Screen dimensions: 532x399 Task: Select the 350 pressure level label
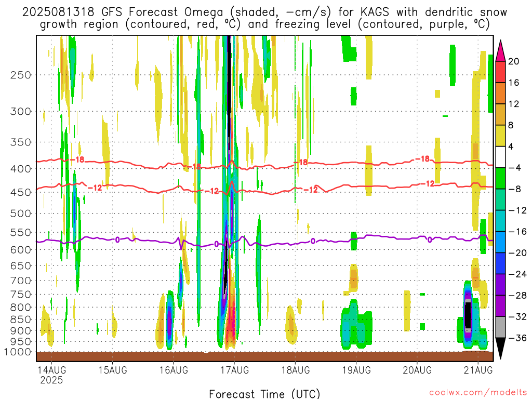click(x=21, y=142)
